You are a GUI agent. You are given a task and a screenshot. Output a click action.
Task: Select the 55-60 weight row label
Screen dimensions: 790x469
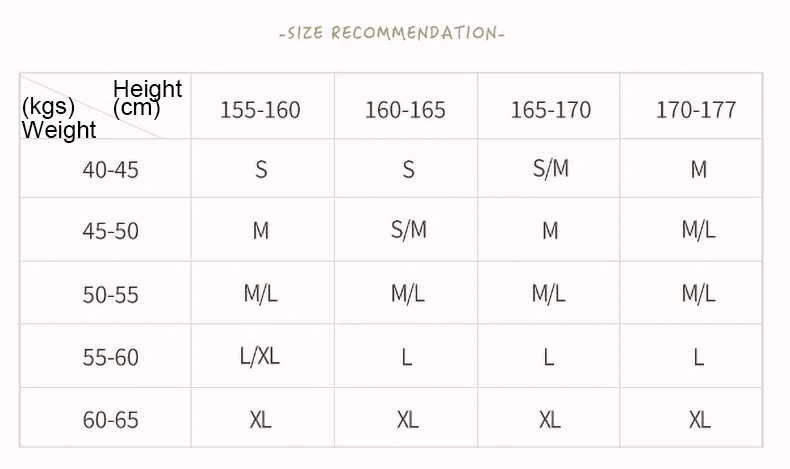point(110,357)
